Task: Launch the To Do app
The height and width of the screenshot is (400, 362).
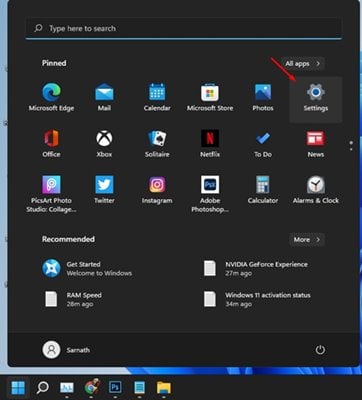Action: [x=263, y=143]
